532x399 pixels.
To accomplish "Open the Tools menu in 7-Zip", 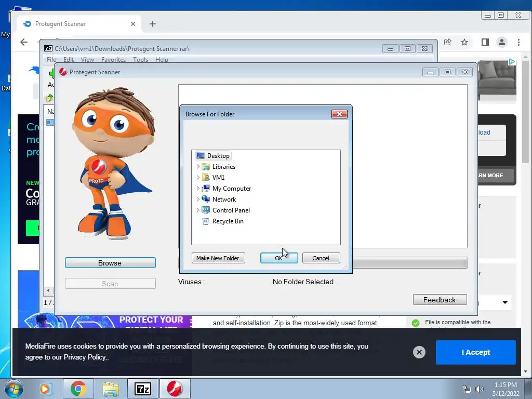I will 140,60.
